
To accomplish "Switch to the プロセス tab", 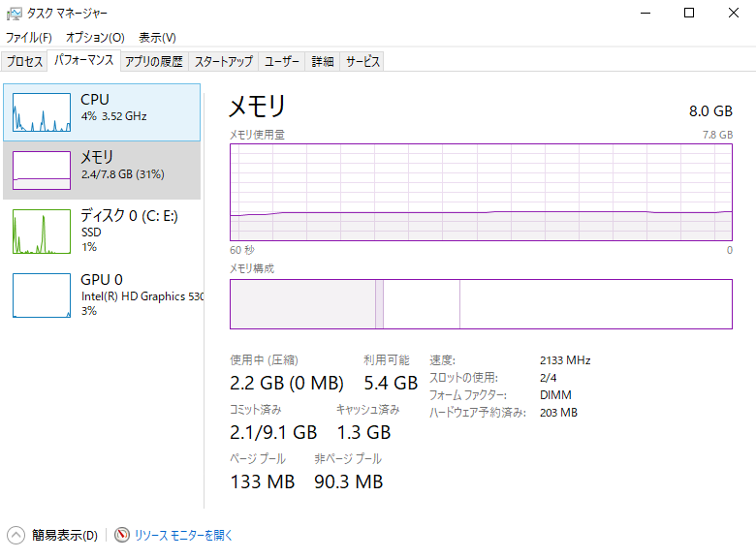I will (24, 61).
